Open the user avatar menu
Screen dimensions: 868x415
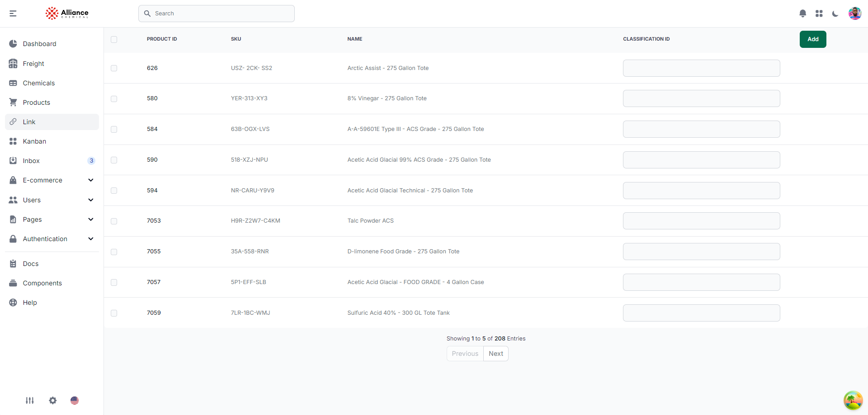(x=855, y=14)
